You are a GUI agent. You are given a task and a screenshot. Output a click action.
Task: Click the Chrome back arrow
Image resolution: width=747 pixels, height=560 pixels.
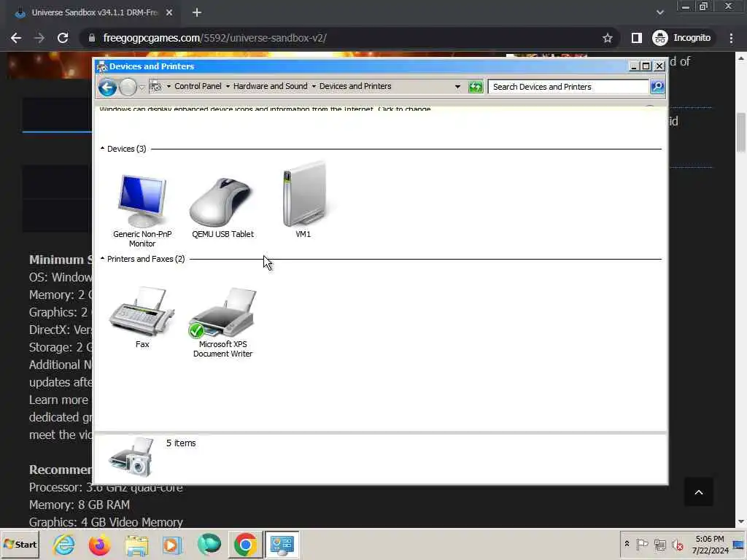coord(16,38)
